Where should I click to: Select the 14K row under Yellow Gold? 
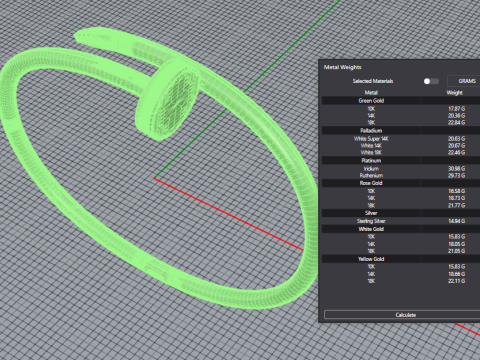(x=401, y=274)
